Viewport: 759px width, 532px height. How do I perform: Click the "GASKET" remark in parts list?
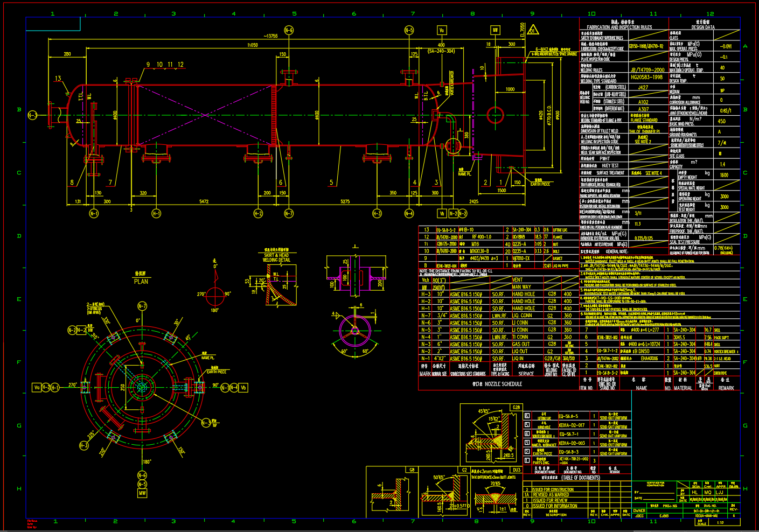click(x=558, y=258)
